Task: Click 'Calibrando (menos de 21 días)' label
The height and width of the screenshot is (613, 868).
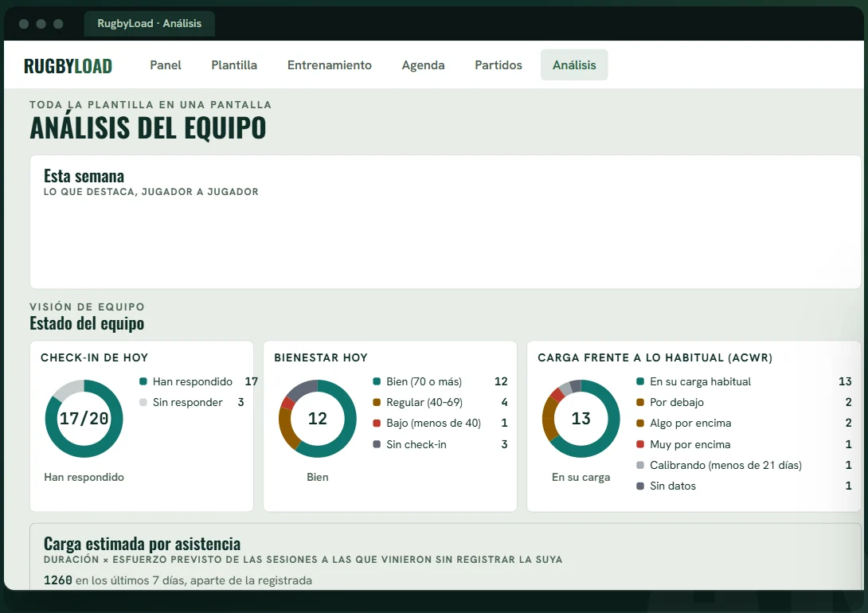Action: pyautogui.click(x=725, y=465)
